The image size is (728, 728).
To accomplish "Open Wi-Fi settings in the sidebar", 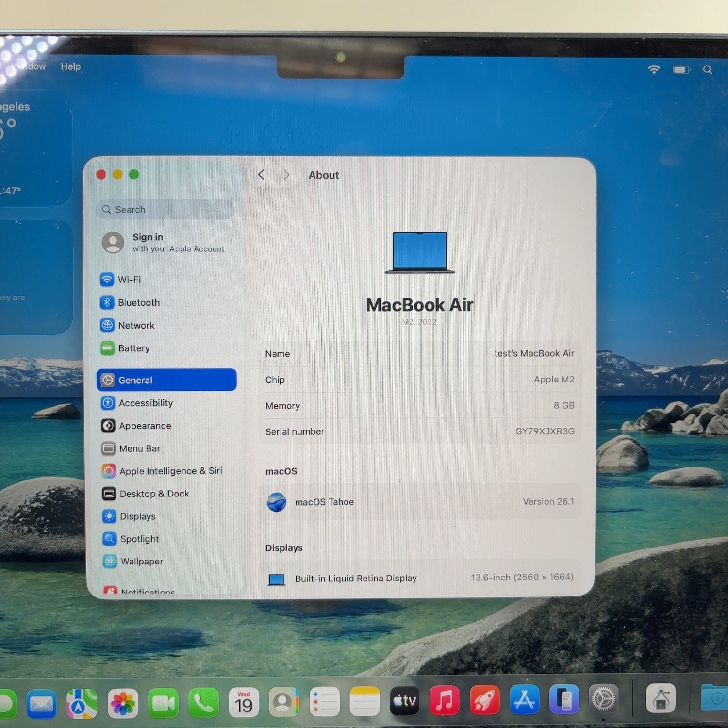I will [x=129, y=280].
